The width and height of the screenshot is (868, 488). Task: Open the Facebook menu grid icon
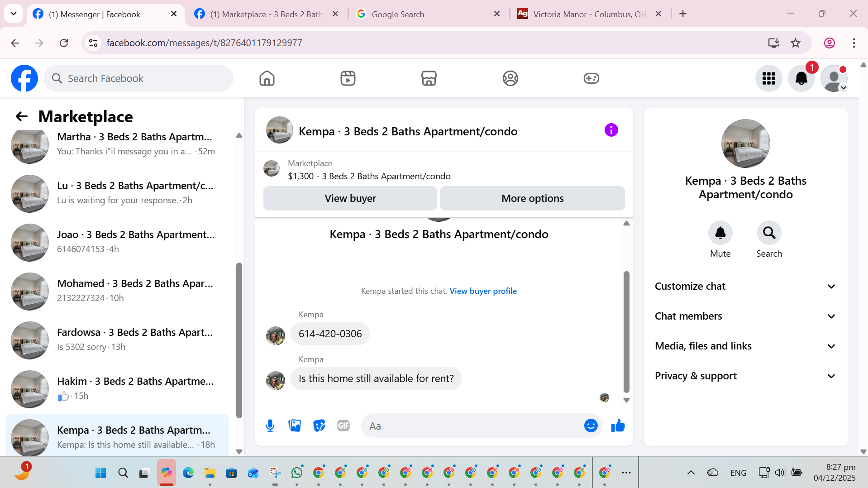coord(769,78)
